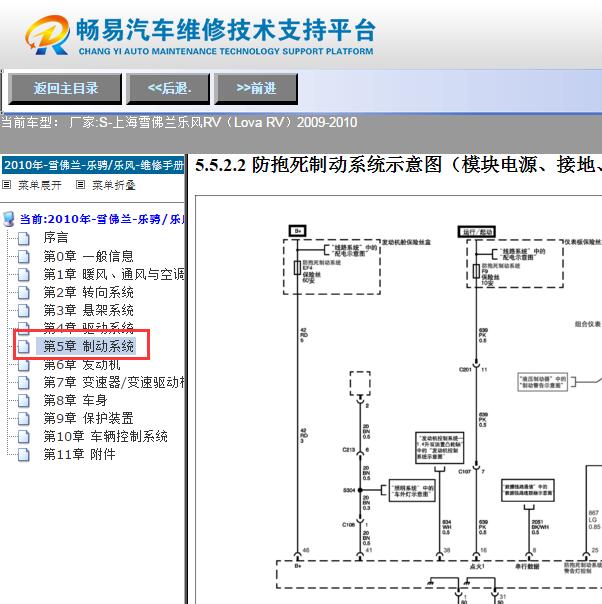The height and width of the screenshot is (604, 602).
Task: Click the page icon beside 第7章
Action: 24,383
